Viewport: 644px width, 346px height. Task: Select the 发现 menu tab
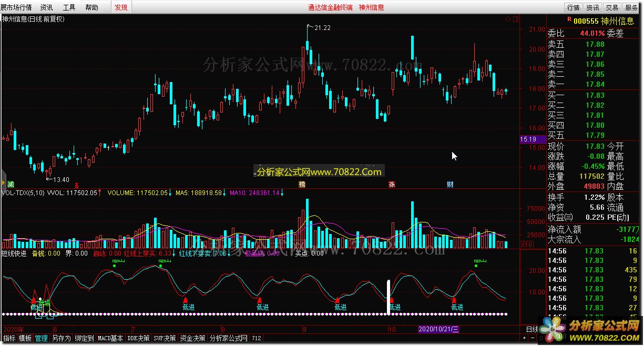(121, 7)
